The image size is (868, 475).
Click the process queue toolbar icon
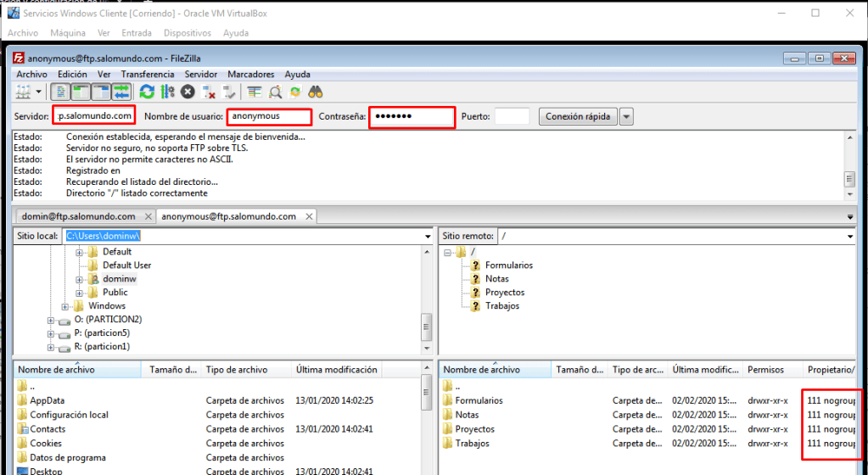[167, 92]
